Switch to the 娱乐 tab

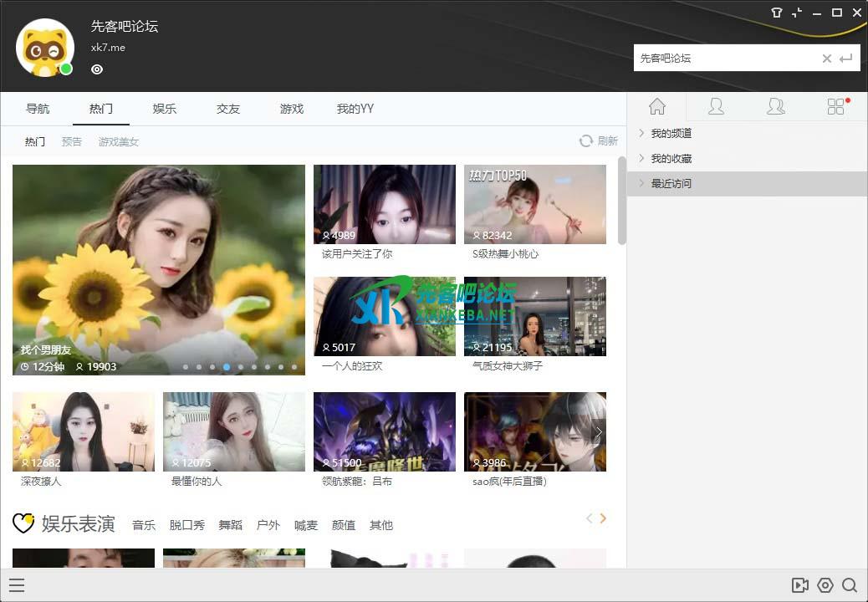click(165, 109)
